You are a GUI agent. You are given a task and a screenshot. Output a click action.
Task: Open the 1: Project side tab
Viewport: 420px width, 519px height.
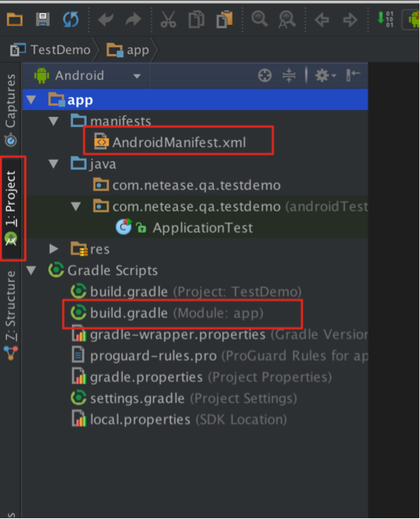tap(10, 209)
